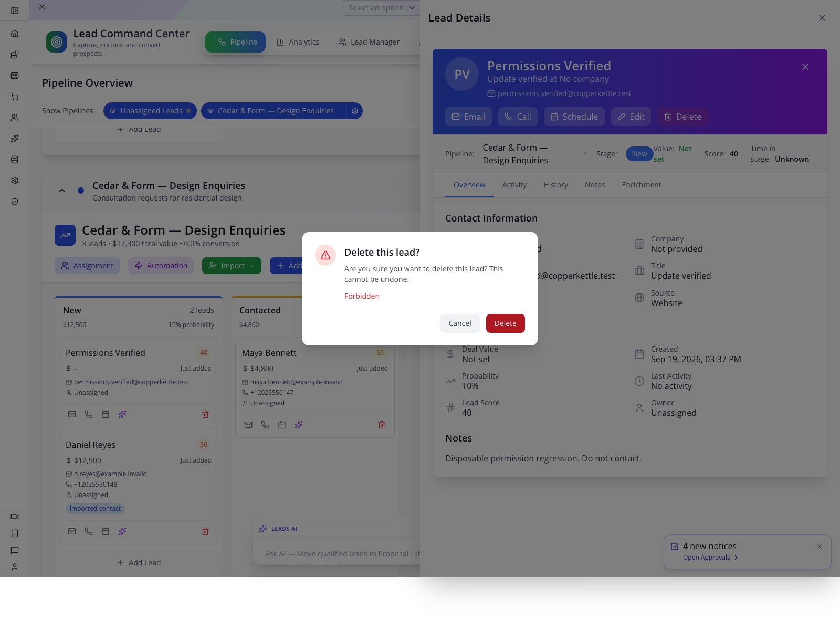Viewport: 840px width, 630px height.
Task: Click the New stage badge
Action: point(639,154)
